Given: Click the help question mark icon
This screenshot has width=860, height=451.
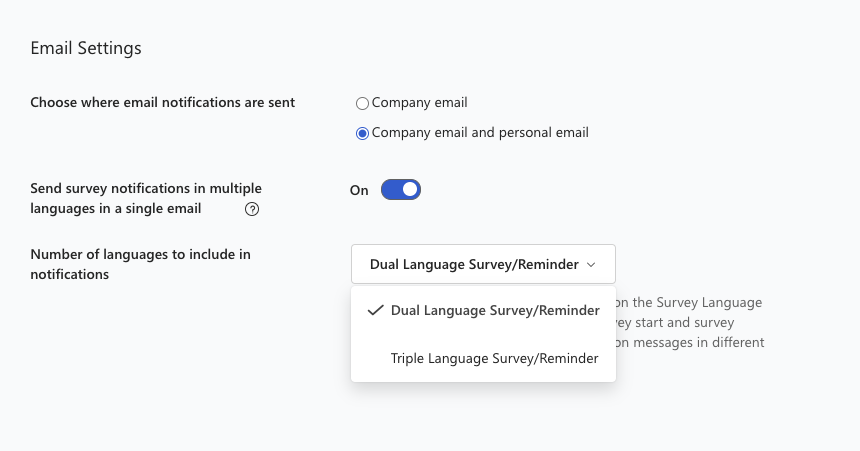Looking at the screenshot, I should (x=252, y=210).
